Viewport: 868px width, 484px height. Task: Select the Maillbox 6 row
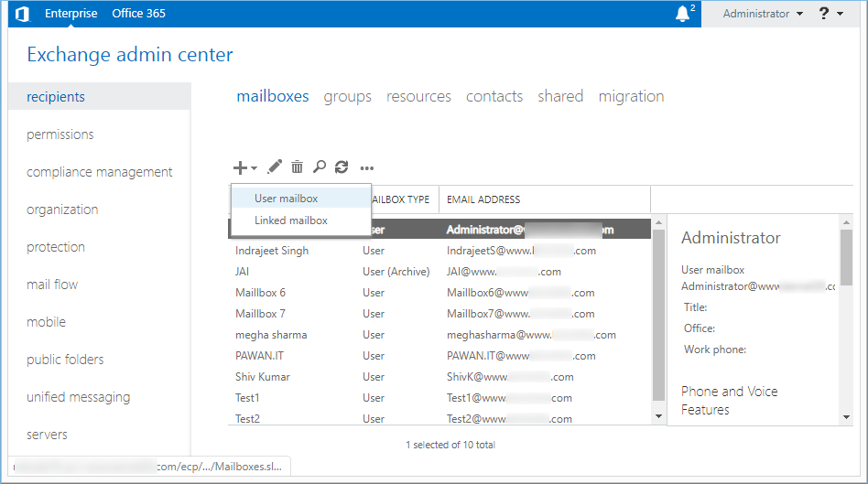pos(439,293)
